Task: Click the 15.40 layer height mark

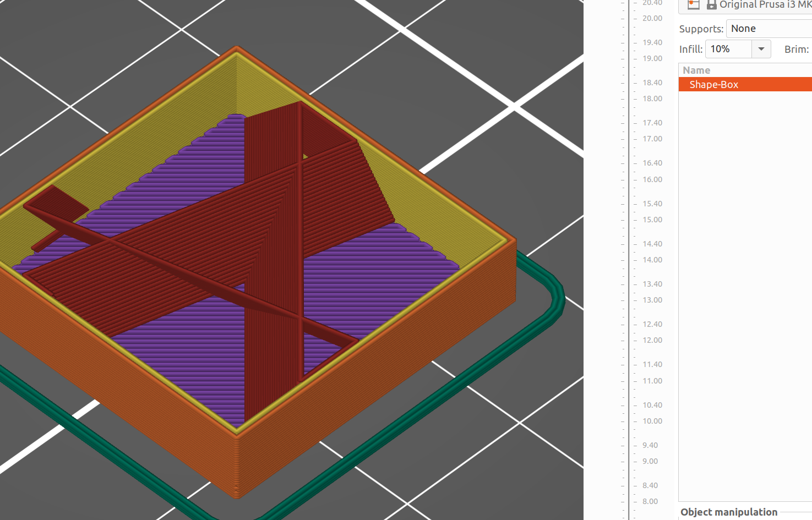Action: 652,204
